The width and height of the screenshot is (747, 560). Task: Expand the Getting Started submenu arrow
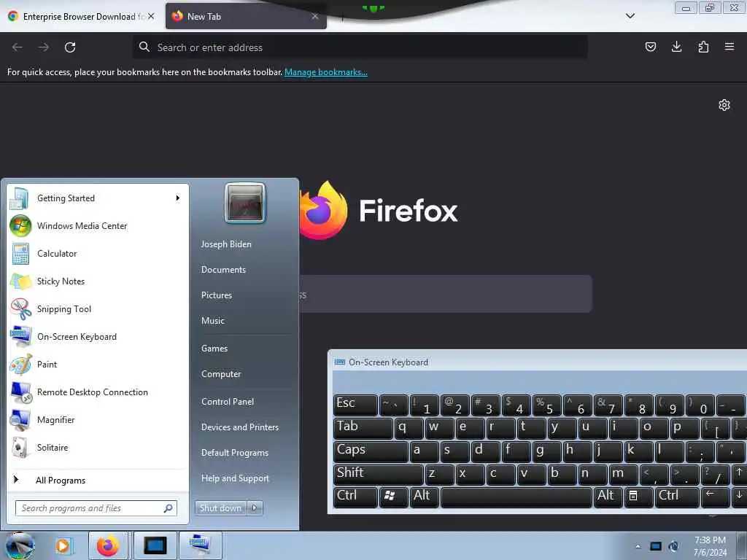(x=178, y=198)
